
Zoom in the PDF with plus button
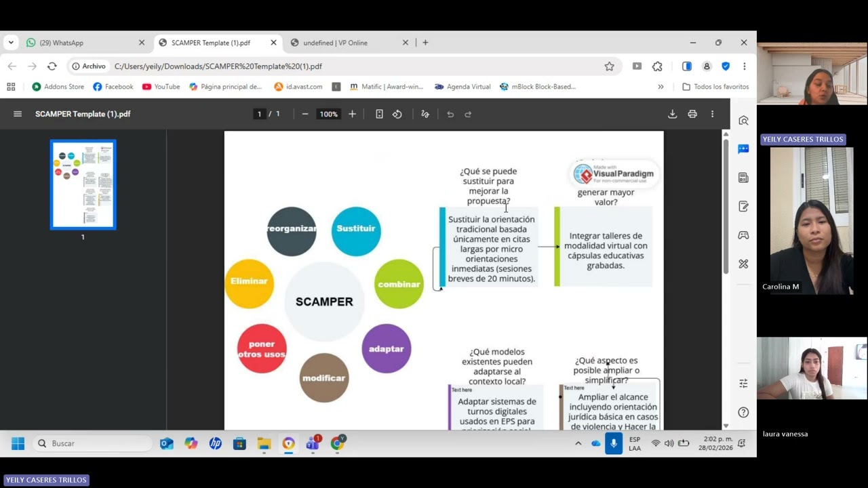pyautogui.click(x=352, y=114)
